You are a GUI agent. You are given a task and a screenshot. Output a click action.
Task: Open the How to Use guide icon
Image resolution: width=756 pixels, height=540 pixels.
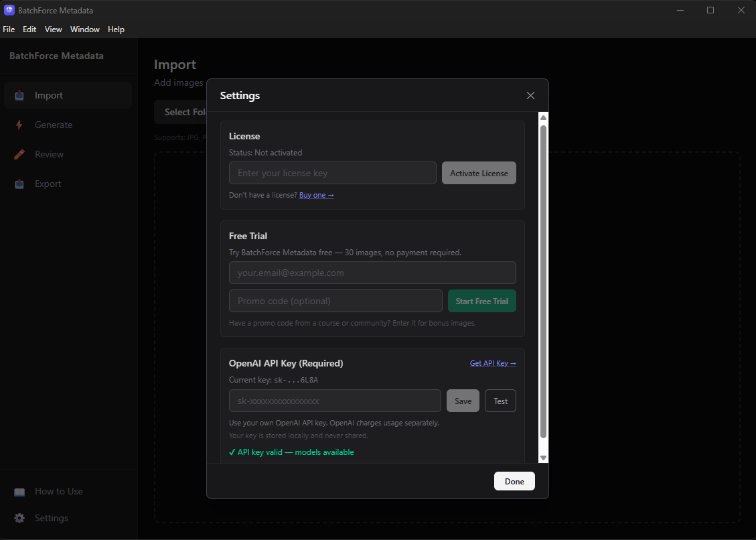pyautogui.click(x=20, y=491)
